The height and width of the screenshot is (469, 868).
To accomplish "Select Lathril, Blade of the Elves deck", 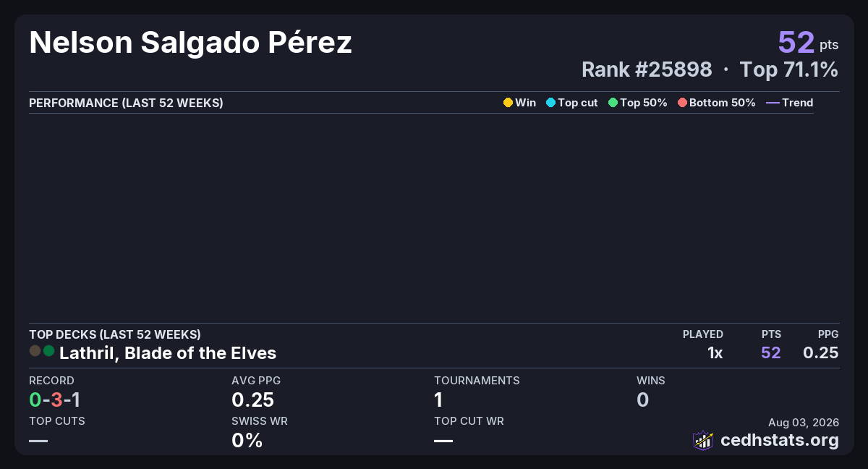I will point(168,353).
